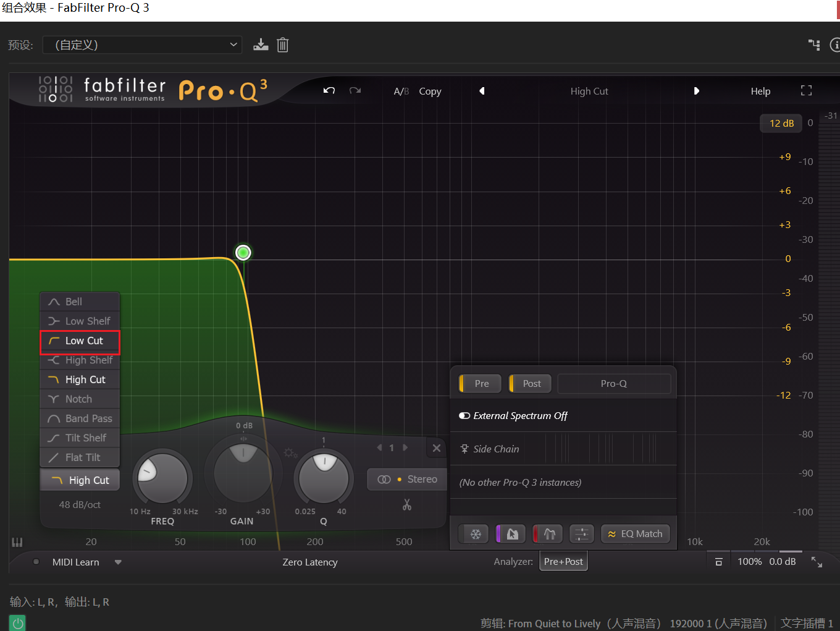Click the EQ Match button
This screenshot has height=631, width=840.
tap(635, 534)
